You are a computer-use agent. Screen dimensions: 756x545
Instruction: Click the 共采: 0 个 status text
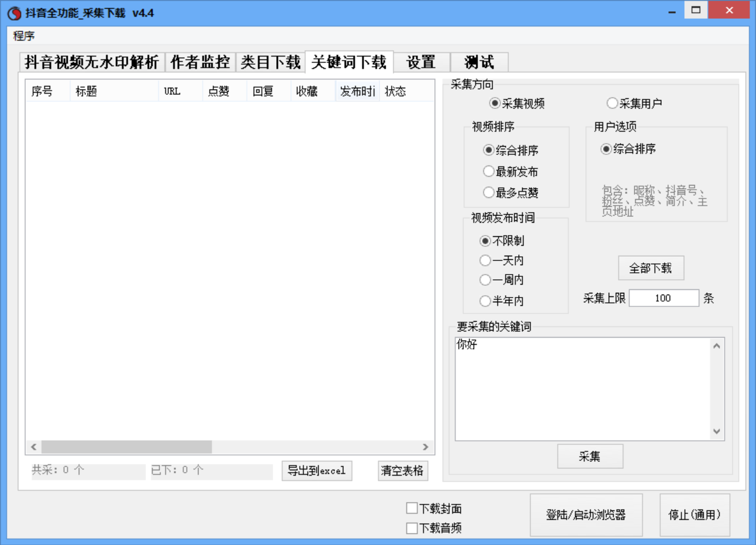pyautogui.click(x=88, y=471)
